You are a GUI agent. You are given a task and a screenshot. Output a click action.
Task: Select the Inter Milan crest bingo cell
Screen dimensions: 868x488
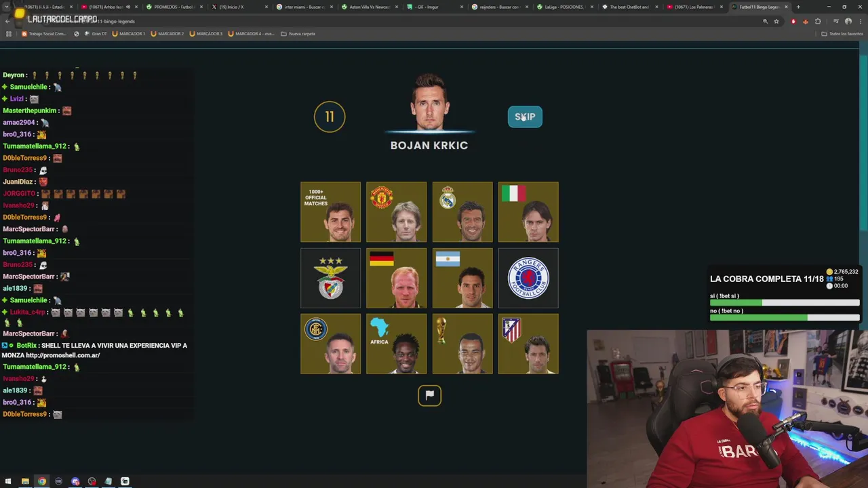tap(331, 344)
